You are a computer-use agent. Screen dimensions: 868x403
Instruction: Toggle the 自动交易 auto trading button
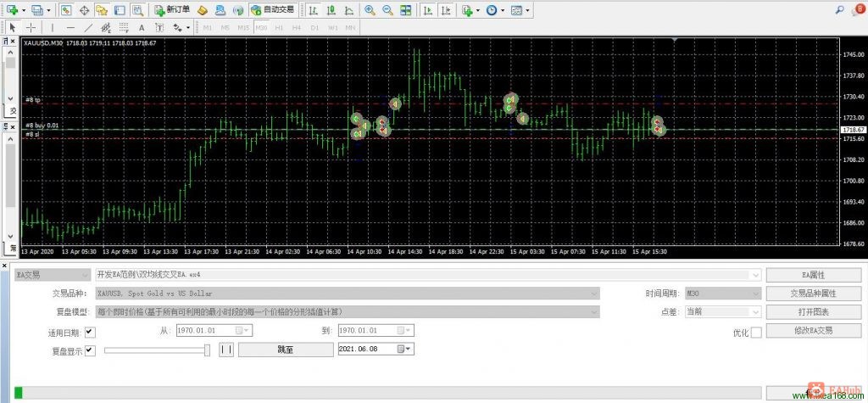[272, 9]
